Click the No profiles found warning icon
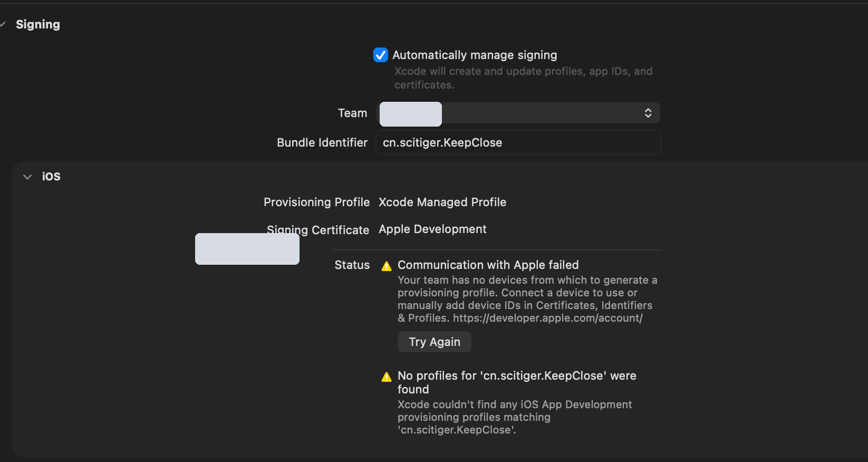The width and height of the screenshot is (868, 462). pyautogui.click(x=387, y=377)
